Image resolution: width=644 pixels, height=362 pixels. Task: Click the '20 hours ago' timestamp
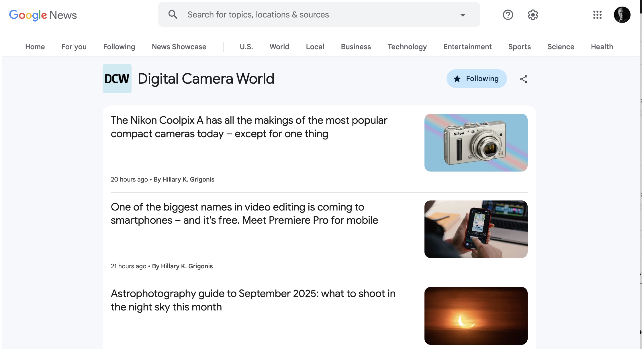click(129, 179)
